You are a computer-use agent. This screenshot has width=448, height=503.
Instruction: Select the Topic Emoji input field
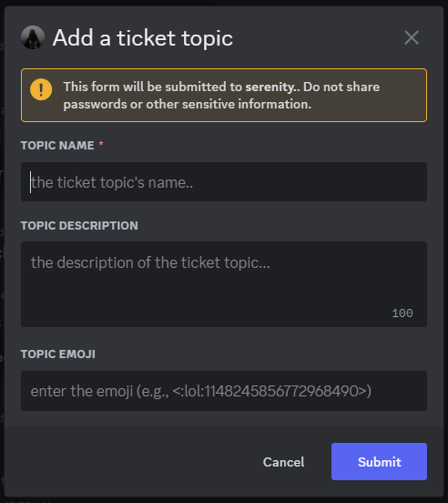[x=224, y=391]
